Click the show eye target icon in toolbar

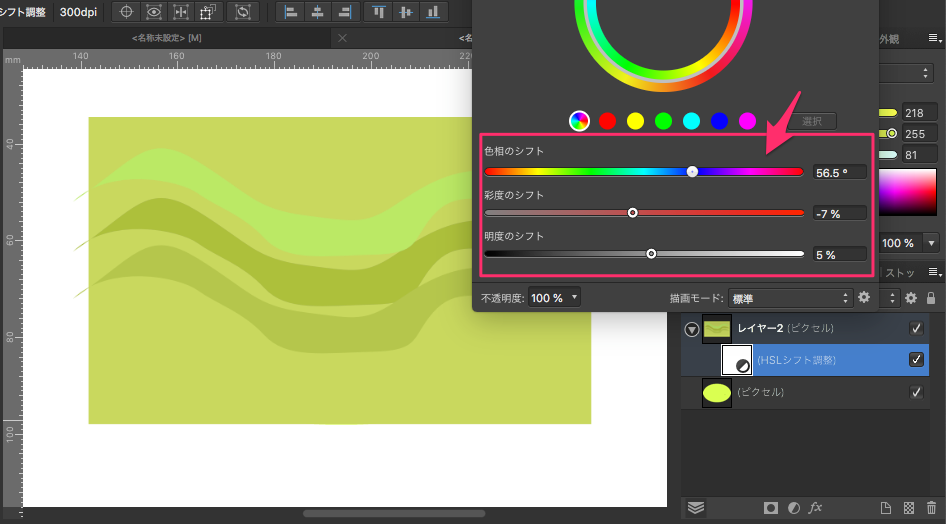[x=153, y=12]
